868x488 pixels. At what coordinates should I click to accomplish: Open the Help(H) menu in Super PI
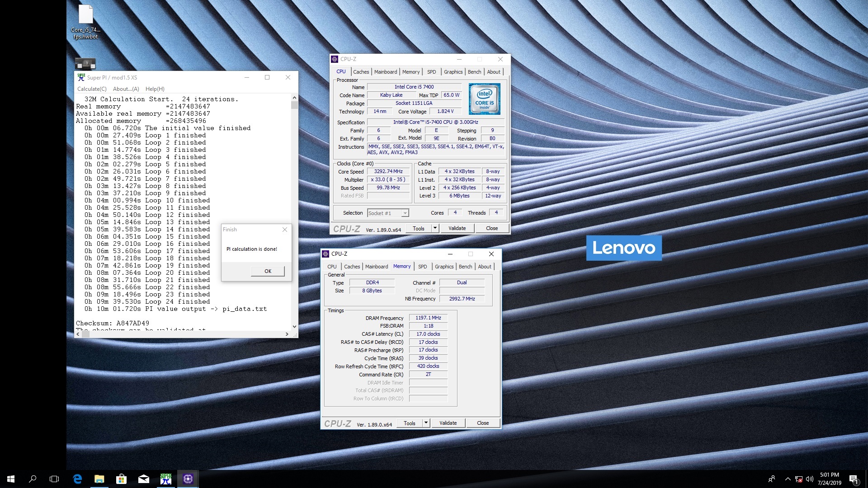(x=155, y=89)
